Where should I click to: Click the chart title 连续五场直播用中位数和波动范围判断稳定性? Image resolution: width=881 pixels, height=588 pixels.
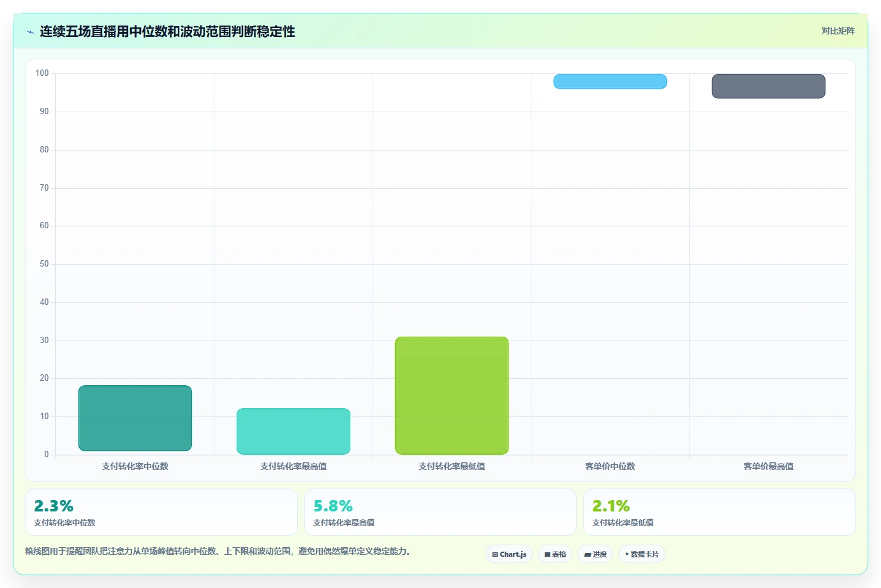167,31
